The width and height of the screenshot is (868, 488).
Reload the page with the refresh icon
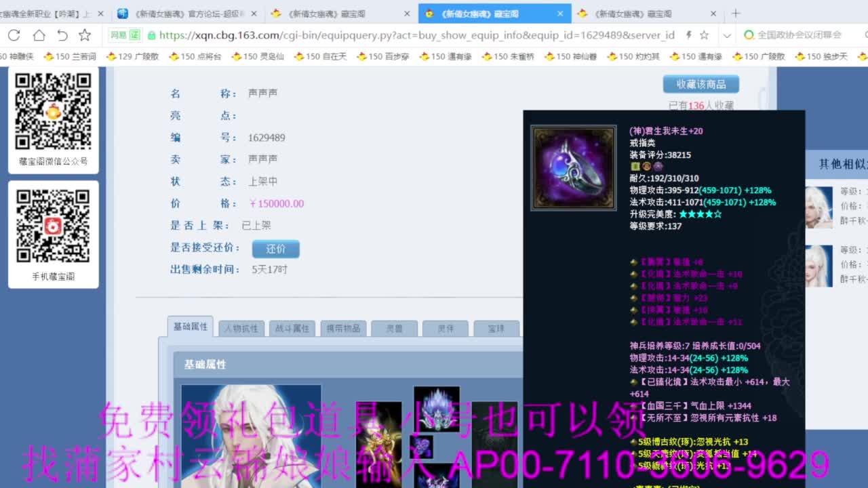click(x=14, y=35)
